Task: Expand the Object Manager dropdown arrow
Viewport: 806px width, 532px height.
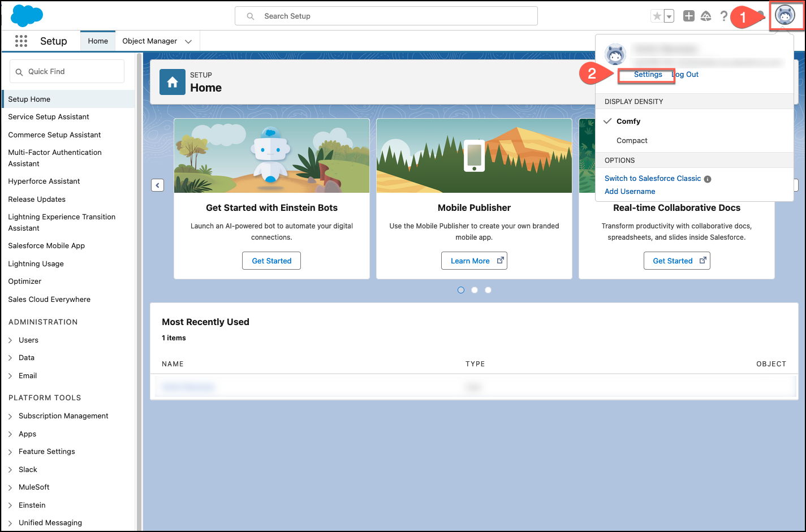Action: tap(188, 41)
